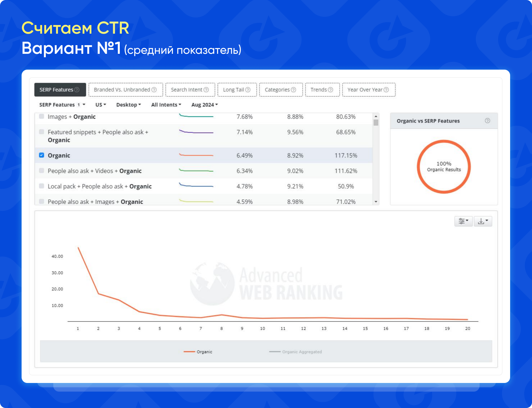Select Organic Aggregated in the chart legend
The width and height of the screenshot is (532, 408).
302,352
